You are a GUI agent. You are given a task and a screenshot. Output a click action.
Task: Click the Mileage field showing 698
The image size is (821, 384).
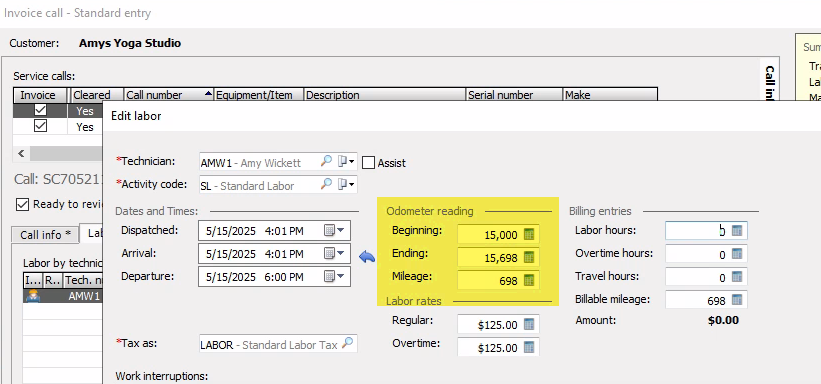click(498, 281)
